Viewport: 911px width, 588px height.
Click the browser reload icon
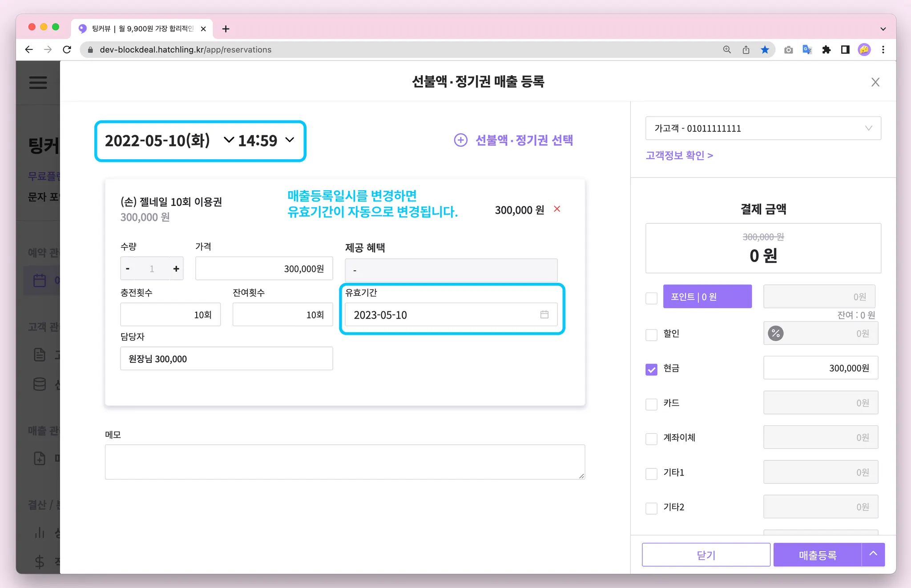point(67,50)
